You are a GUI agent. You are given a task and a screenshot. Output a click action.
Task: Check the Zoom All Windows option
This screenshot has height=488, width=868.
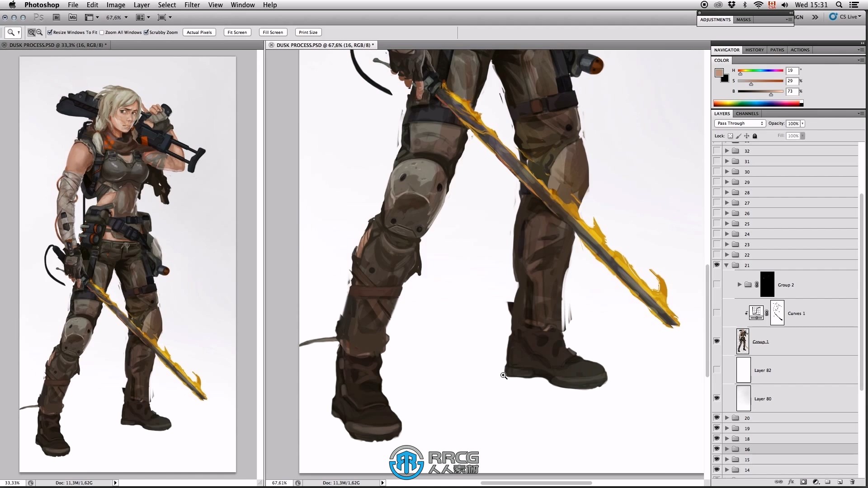[102, 32]
